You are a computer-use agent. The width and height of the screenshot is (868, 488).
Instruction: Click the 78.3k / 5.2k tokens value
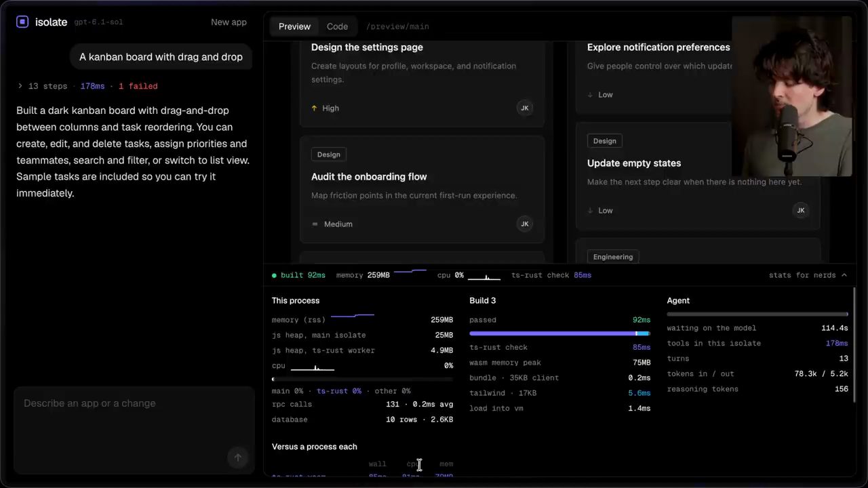pyautogui.click(x=821, y=374)
